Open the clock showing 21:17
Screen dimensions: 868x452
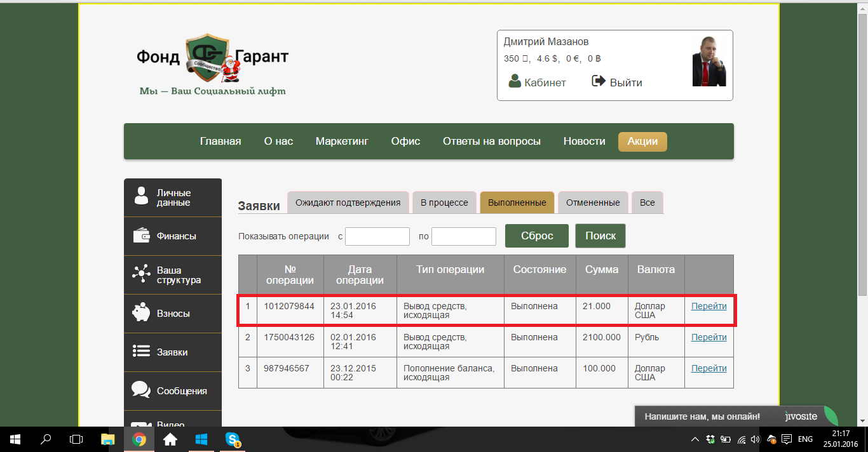coord(840,439)
